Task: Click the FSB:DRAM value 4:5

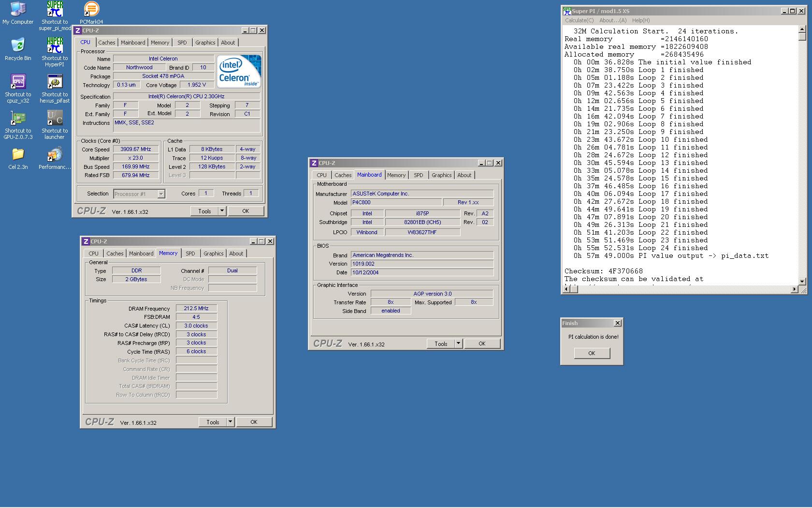Action: 196,317
